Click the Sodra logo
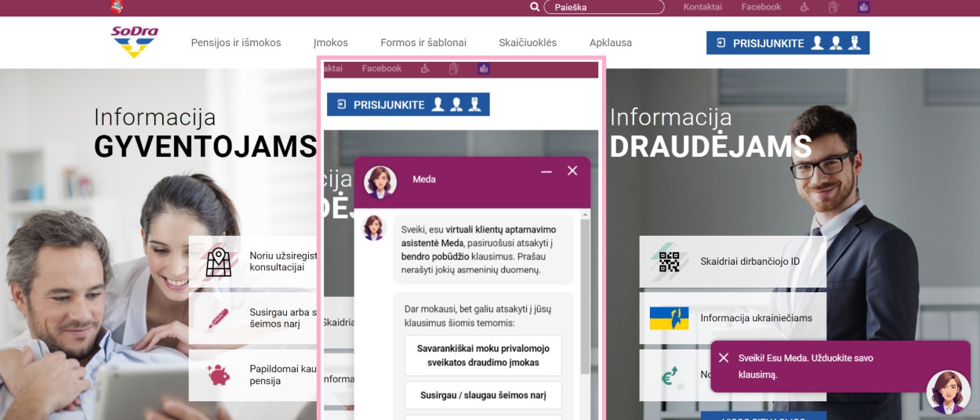This screenshot has height=420, width=980. pos(135,42)
